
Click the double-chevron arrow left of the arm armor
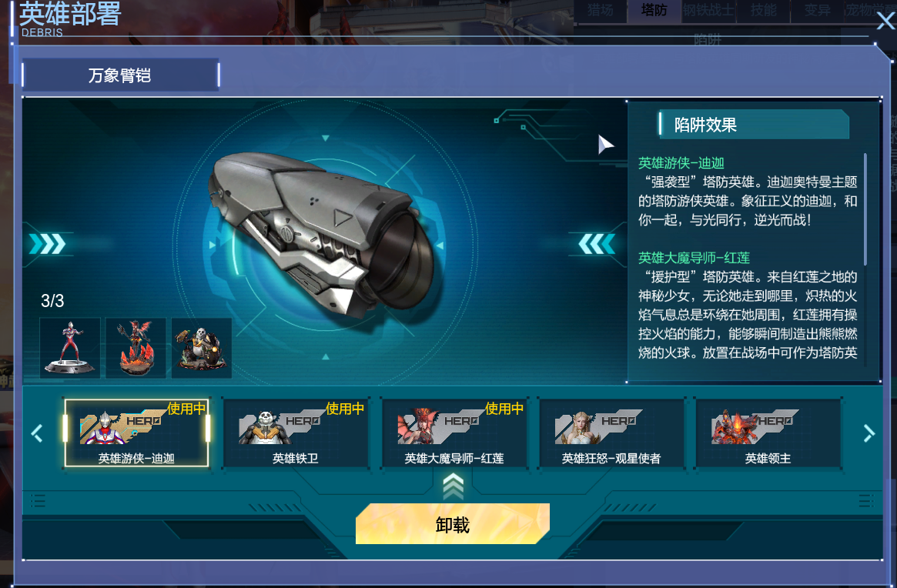[x=48, y=244]
